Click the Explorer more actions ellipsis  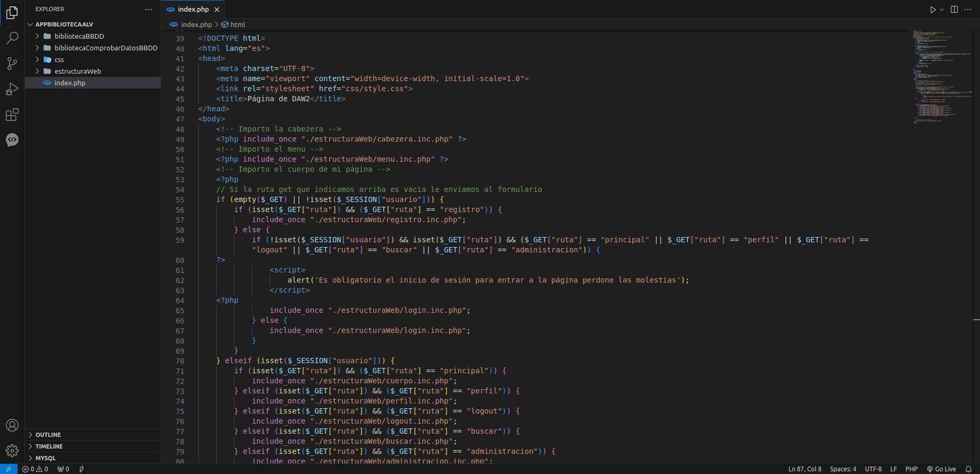[148, 9]
